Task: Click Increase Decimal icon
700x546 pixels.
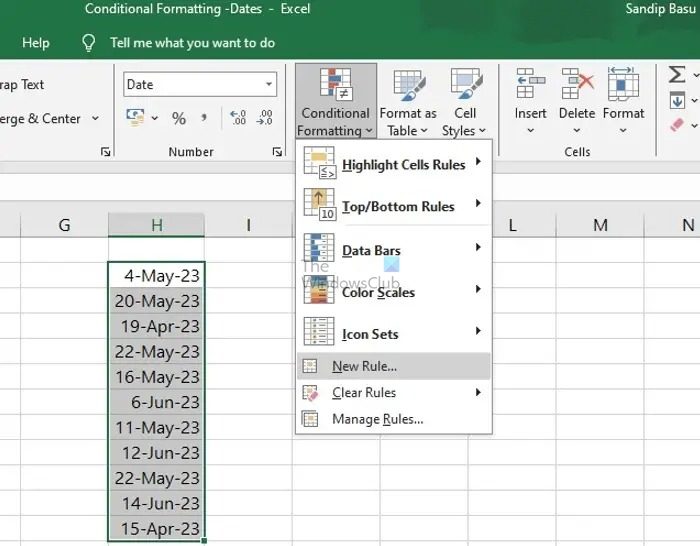Action: (x=238, y=117)
